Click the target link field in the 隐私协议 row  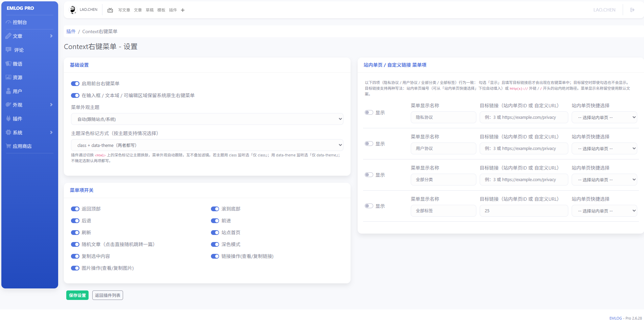click(x=524, y=117)
